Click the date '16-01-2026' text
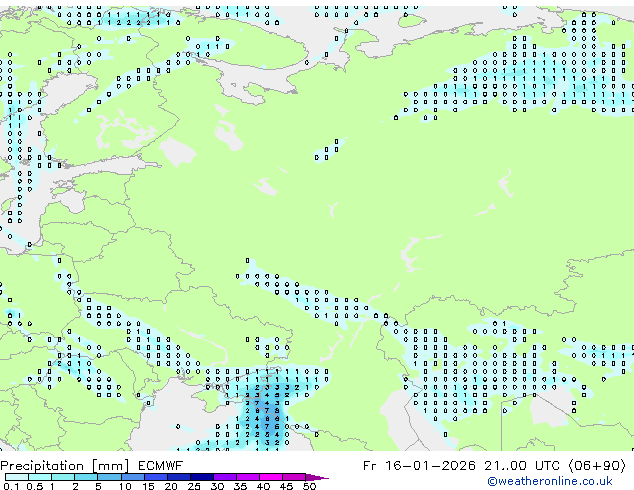Viewport: 634px width, 490px height. [430, 466]
